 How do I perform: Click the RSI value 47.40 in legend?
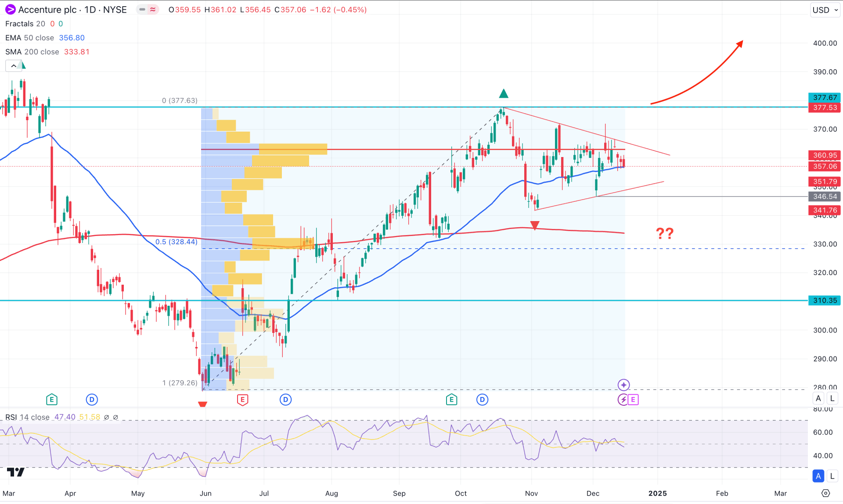pos(65,417)
